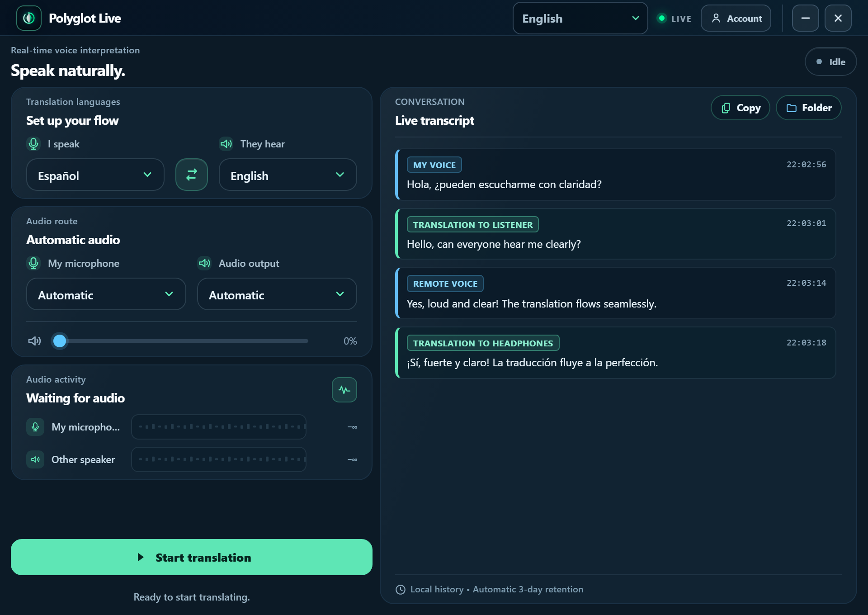Click the volume speaker icon beside slider
868x615 pixels.
coord(34,341)
